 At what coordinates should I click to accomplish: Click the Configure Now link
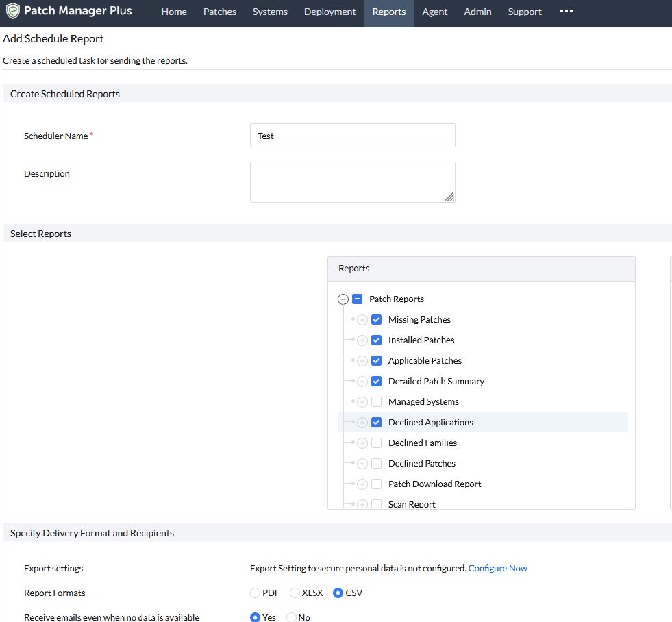coord(497,569)
